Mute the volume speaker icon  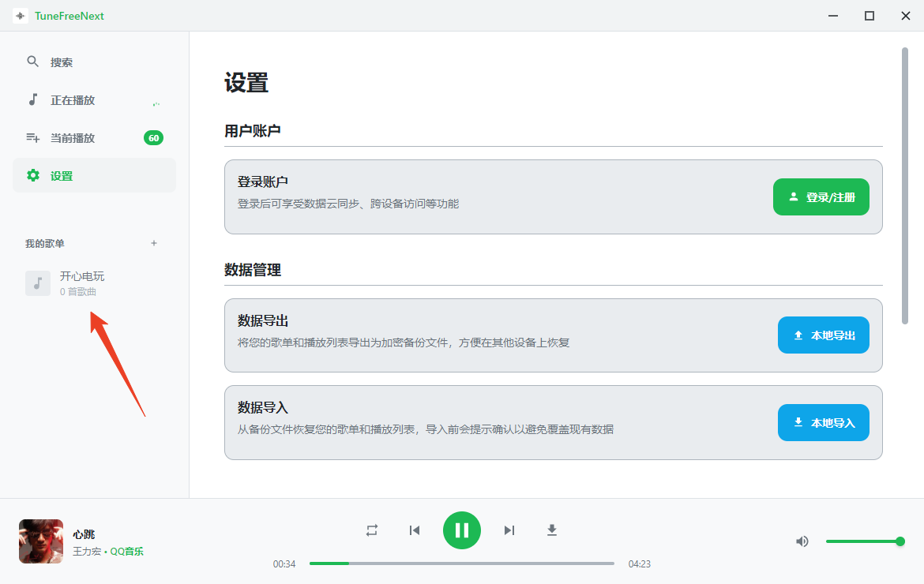(802, 541)
